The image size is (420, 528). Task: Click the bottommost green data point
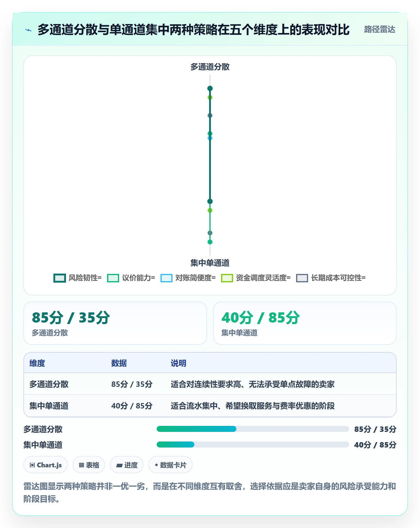point(210,242)
